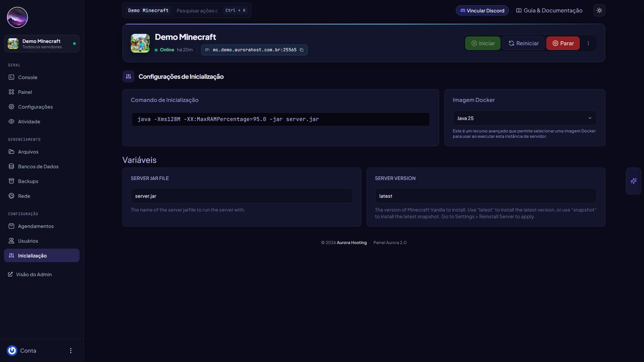The height and width of the screenshot is (362, 644).
Task: Click the Aurora Hosting footer link
Action: pos(352,243)
